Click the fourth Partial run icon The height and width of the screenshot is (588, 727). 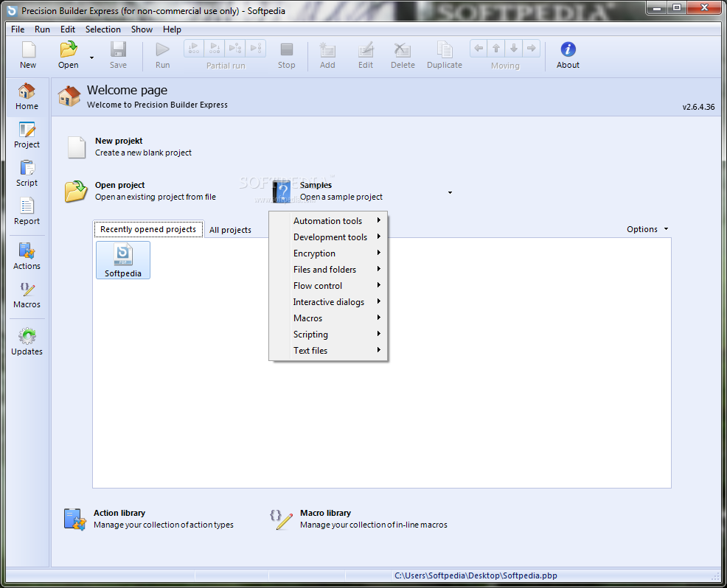pos(255,48)
